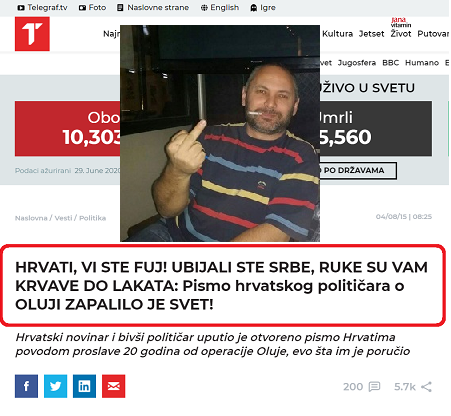Open the Telegraf red logo homepage
451x416 pixels.
point(32,34)
